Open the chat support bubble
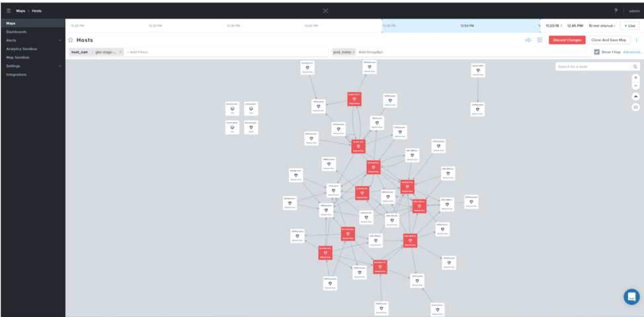Viewport: 644px width, 317px height. coord(631,296)
